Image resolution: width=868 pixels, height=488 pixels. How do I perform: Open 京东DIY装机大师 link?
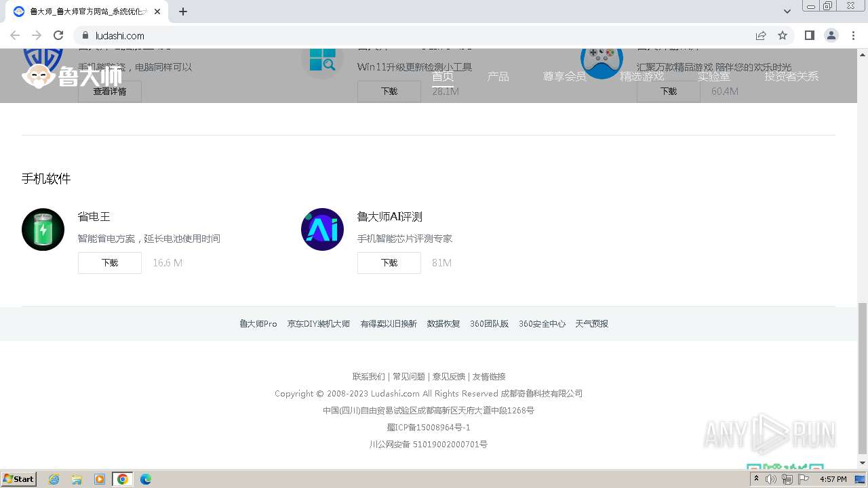(319, 324)
